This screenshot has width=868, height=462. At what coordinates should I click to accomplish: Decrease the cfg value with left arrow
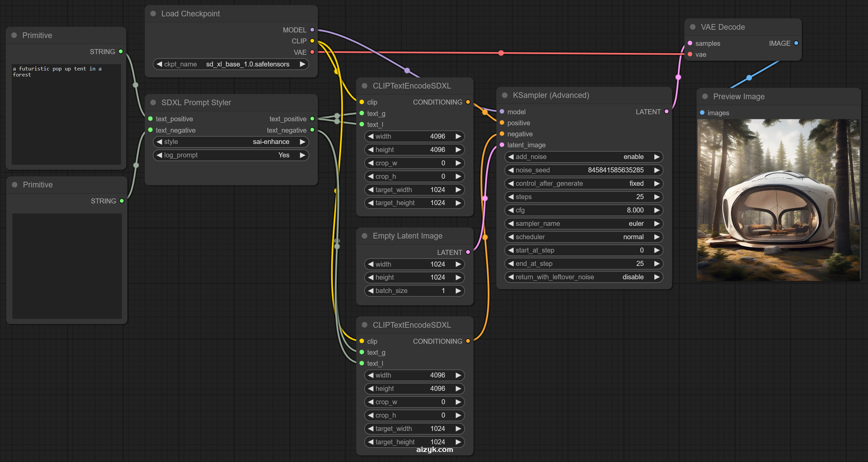(511, 210)
